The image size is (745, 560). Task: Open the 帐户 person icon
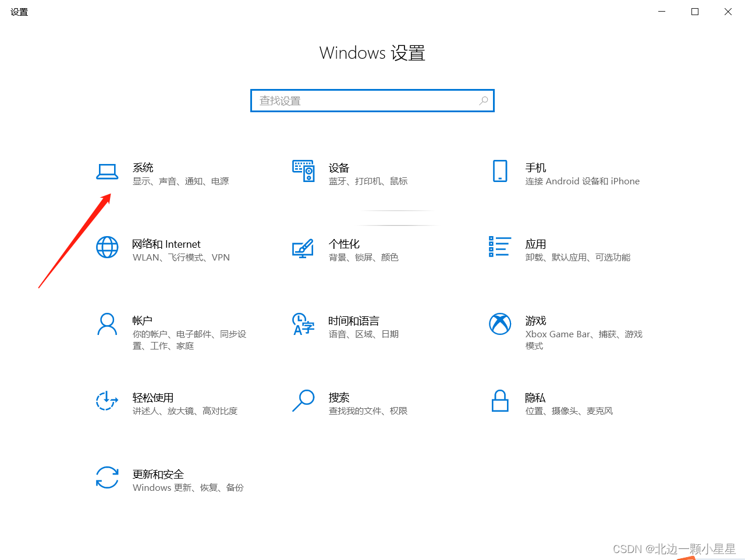pyautogui.click(x=107, y=324)
